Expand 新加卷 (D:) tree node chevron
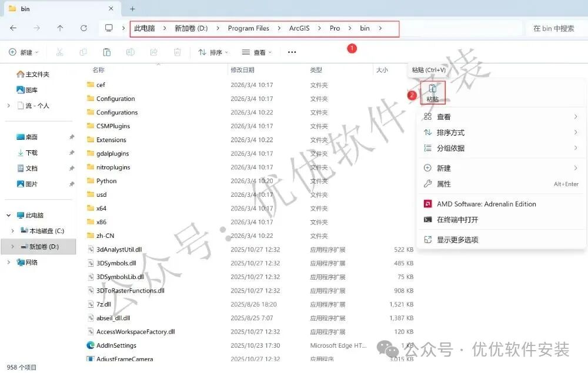The image size is (588, 373). point(13,247)
